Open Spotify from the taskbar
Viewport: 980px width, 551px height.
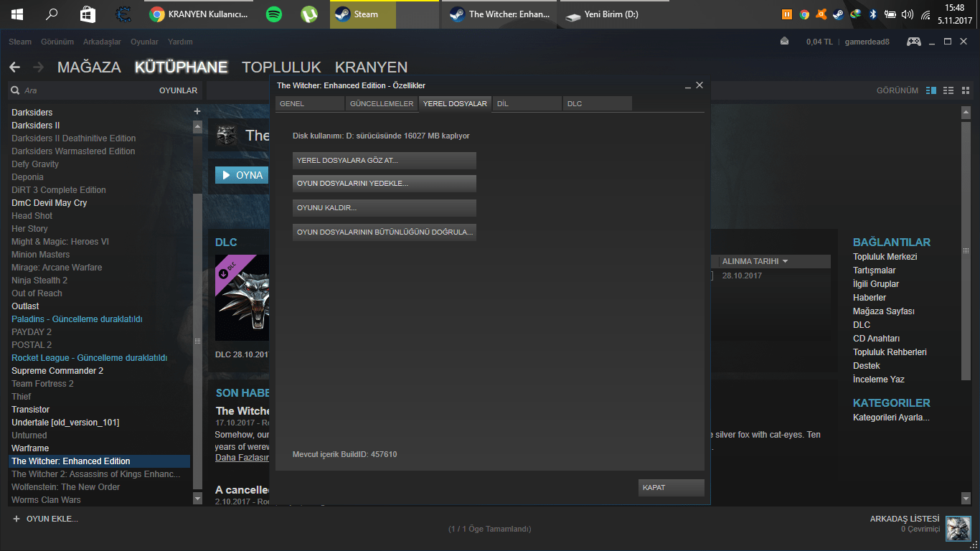pyautogui.click(x=273, y=14)
